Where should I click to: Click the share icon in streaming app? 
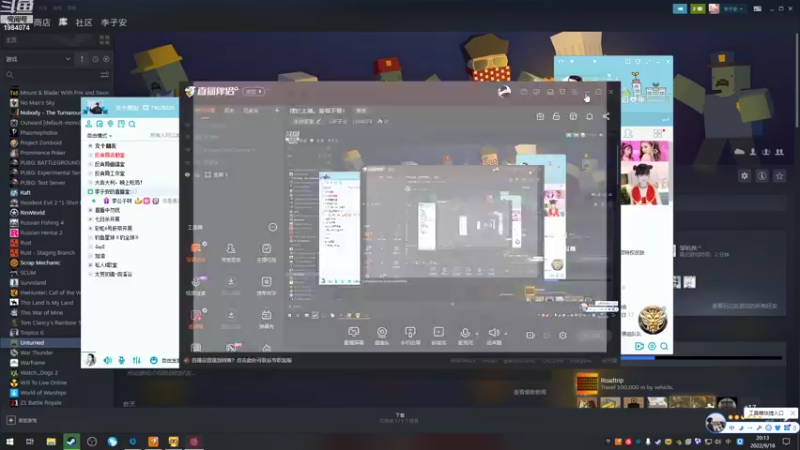606,116
